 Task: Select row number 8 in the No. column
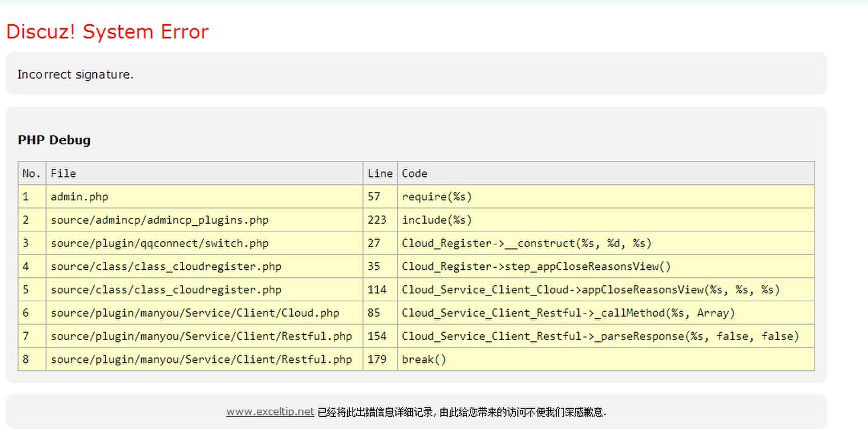[32, 359]
